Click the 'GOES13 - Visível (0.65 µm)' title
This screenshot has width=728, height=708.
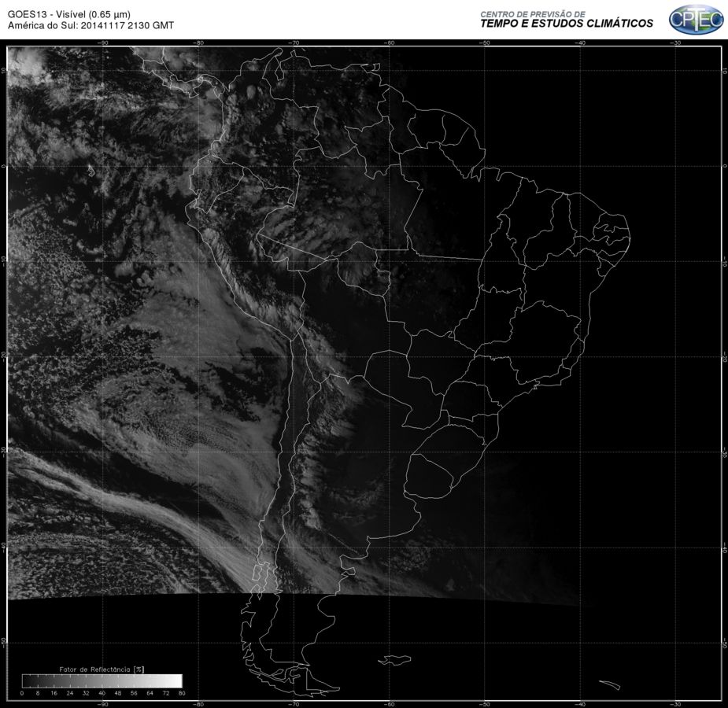point(68,14)
